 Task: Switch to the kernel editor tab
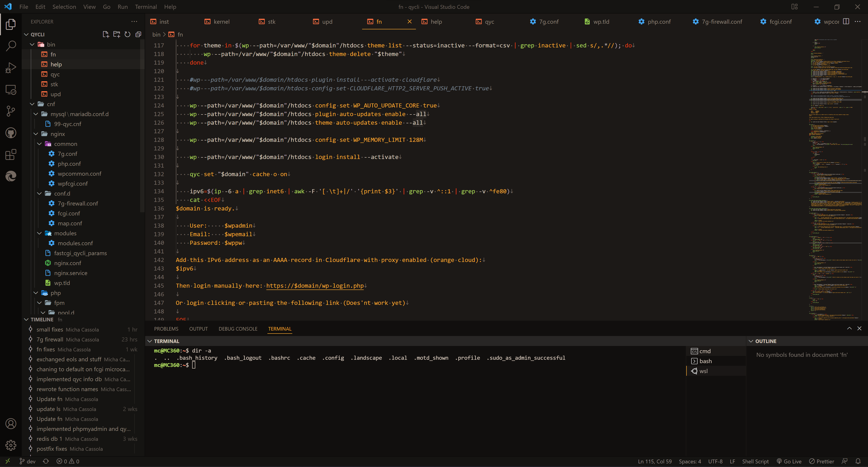(x=221, y=21)
